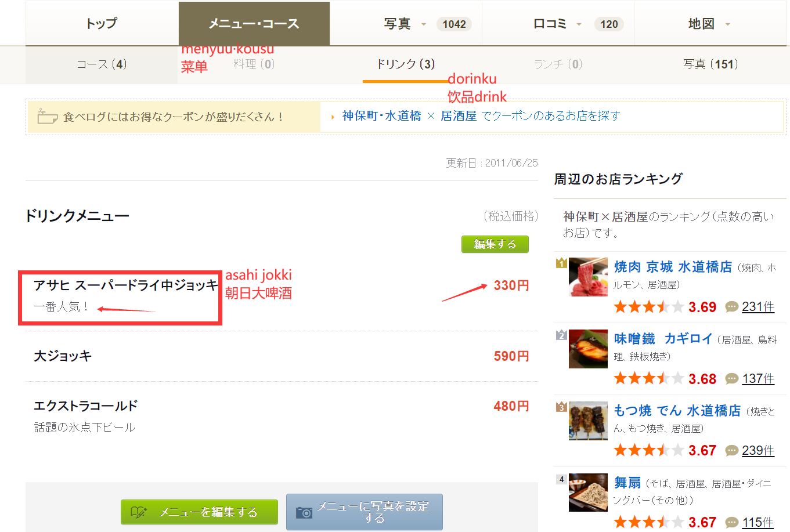Viewport: 790px width, 532px height.
Task: Click the もつ焼 でん skewers thumbnail
Action: (x=588, y=421)
